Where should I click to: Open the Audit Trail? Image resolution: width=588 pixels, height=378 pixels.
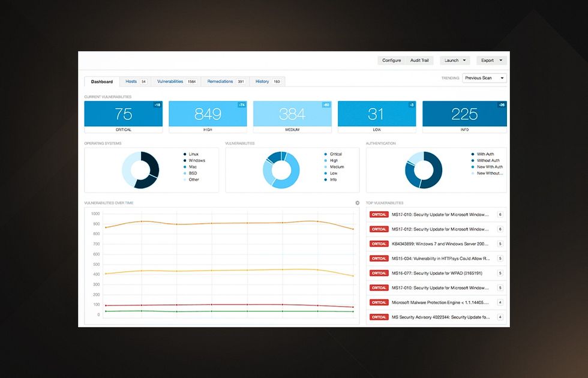click(x=419, y=61)
